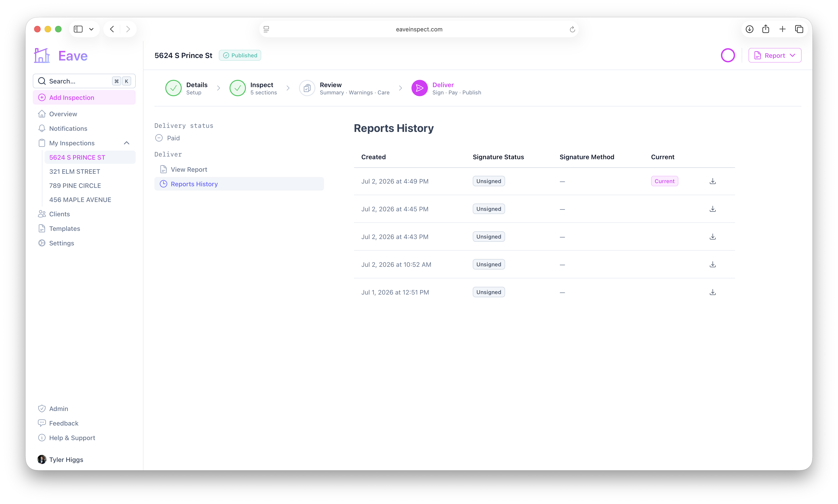This screenshot has width=838, height=504.
Task: Open Safari downloads icon
Action: tap(749, 29)
